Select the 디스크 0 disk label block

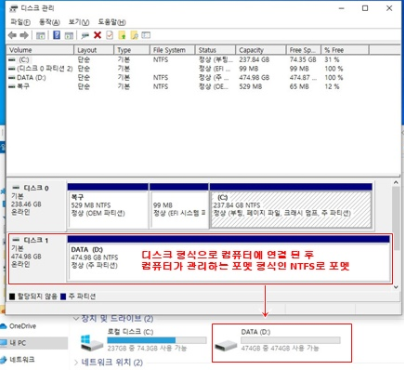click(37, 205)
